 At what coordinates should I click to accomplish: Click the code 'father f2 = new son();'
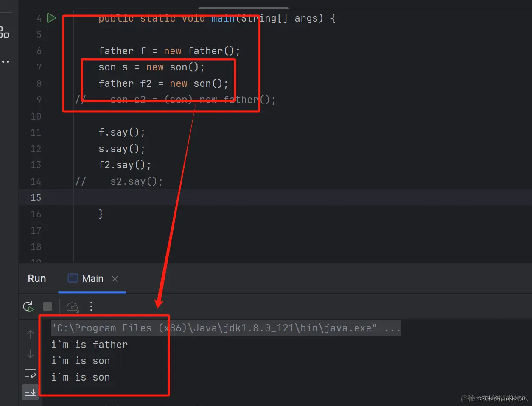point(163,83)
